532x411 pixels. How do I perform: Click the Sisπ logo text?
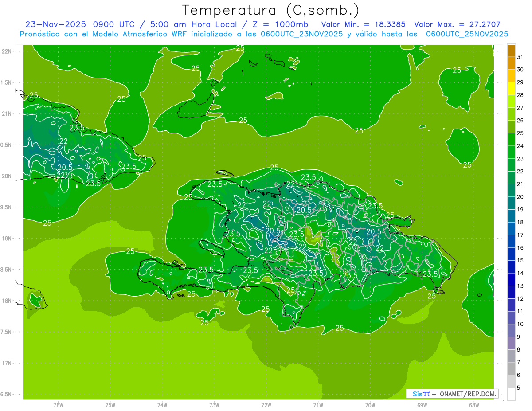click(x=421, y=394)
